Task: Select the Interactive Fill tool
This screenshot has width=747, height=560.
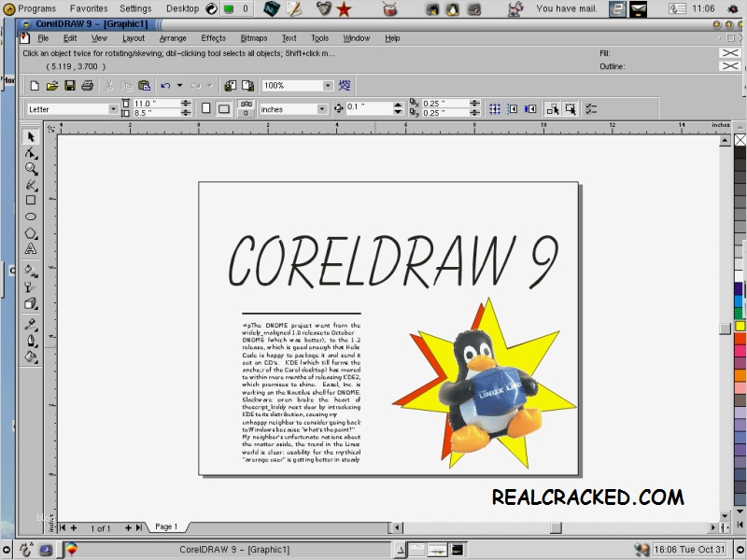Action: pyautogui.click(x=31, y=271)
